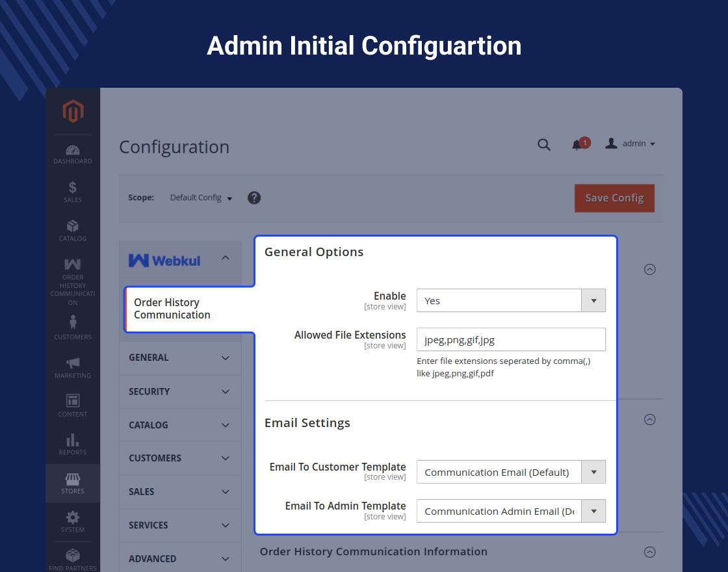Click the General Options heading
The image size is (728, 572).
[314, 252]
